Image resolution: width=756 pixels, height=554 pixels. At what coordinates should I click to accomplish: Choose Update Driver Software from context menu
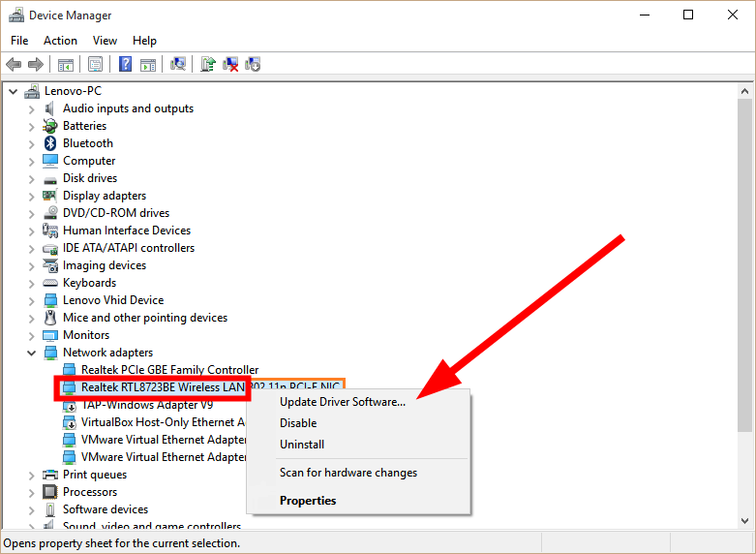tap(358, 402)
